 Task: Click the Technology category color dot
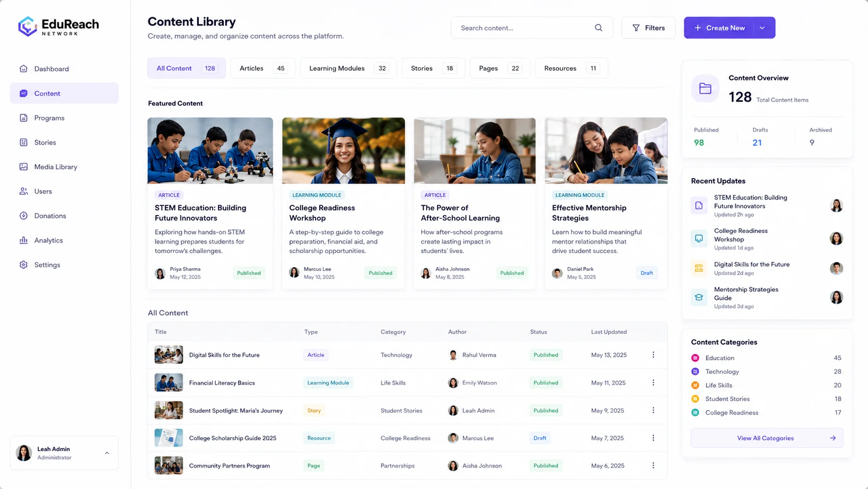tap(695, 372)
